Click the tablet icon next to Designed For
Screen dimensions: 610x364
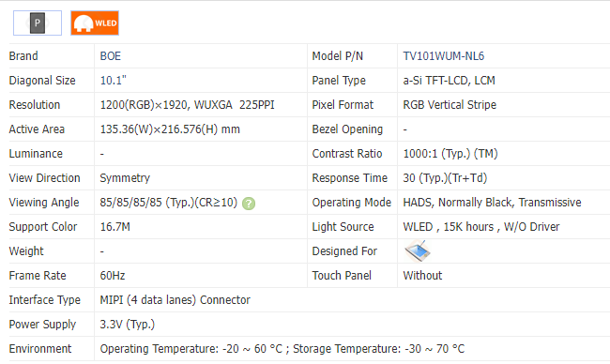(417, 250)
